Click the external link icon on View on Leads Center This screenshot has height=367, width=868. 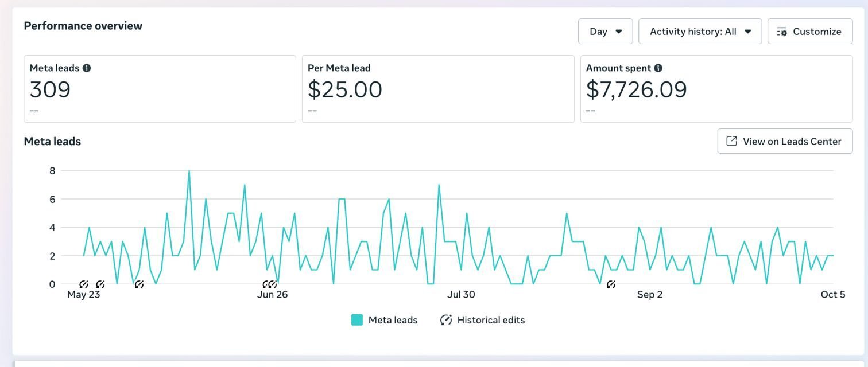(x=731, y=141)
